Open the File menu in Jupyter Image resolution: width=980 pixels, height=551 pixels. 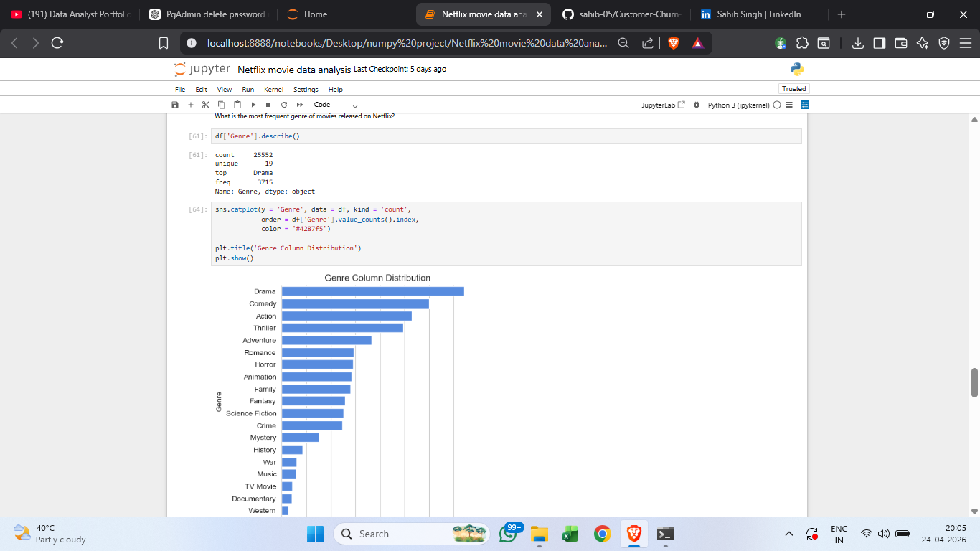(180, 90)
